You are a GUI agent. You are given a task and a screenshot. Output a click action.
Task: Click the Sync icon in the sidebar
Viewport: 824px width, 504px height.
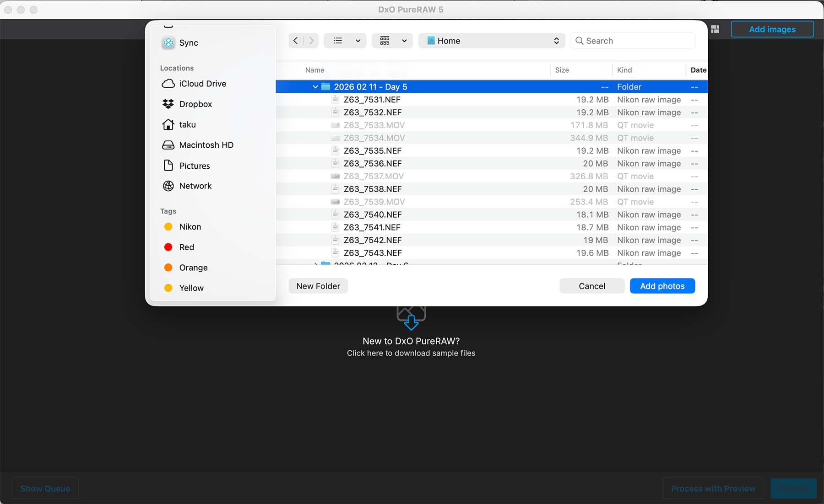[168, 43]
